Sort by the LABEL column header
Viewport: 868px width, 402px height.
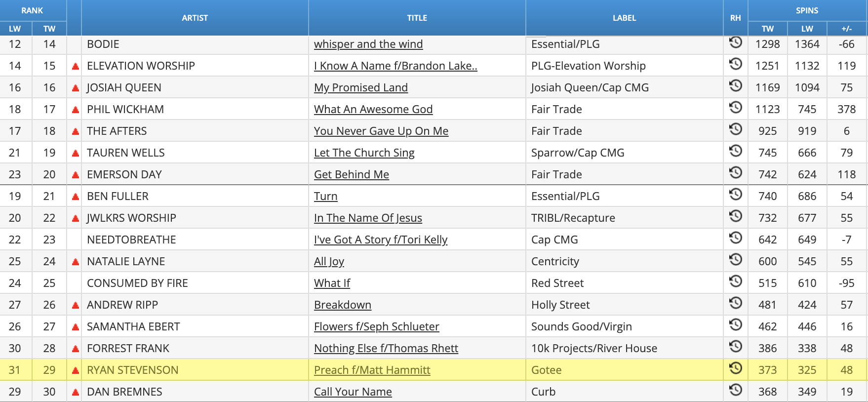pyautogui.click(x=625, y=18)
